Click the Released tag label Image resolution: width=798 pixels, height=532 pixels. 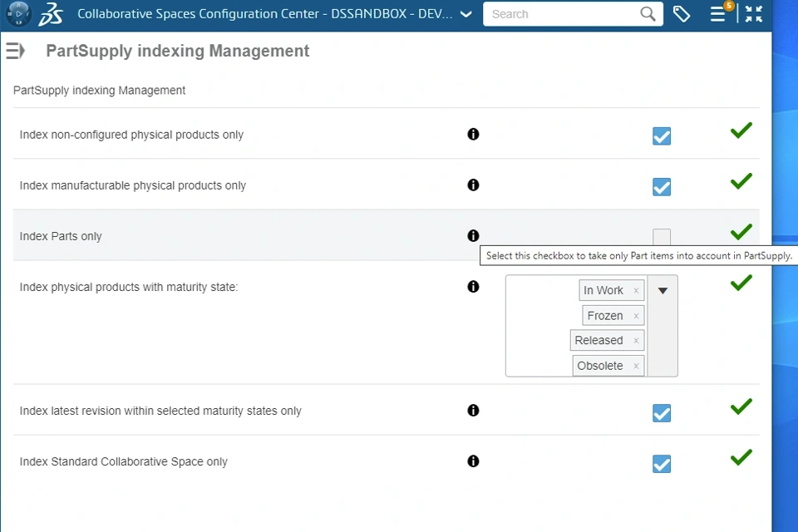pyautogui.click(x=598, y=340)
